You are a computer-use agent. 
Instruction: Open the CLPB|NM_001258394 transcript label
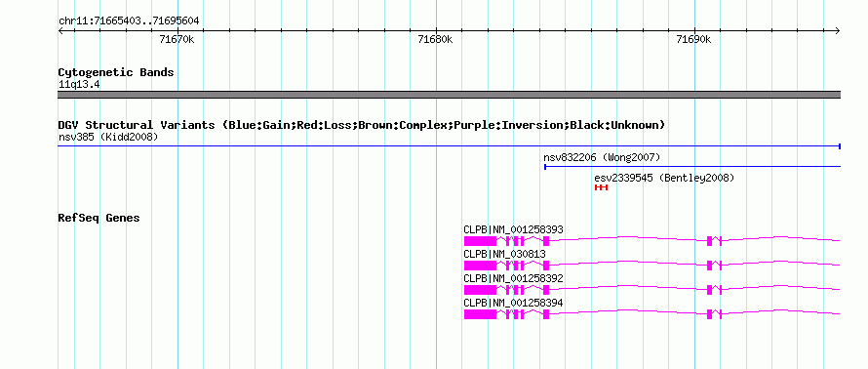(x=513, y=303)
